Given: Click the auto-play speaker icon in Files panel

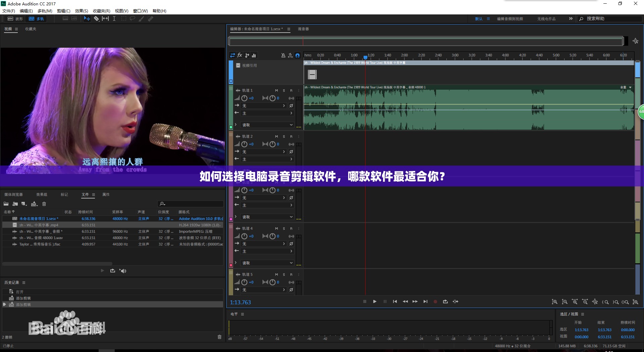Looking at the screenshot, I should click(123, 271).
